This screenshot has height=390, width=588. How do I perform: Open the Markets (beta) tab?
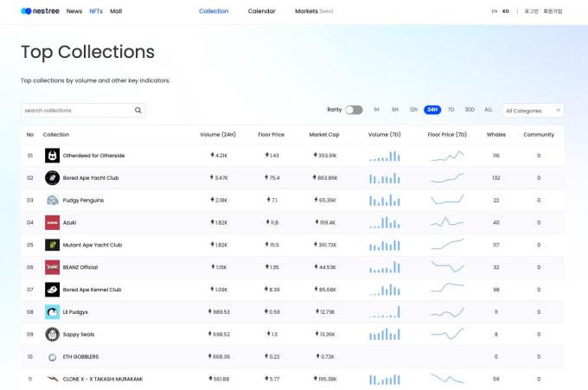(313, 11)
